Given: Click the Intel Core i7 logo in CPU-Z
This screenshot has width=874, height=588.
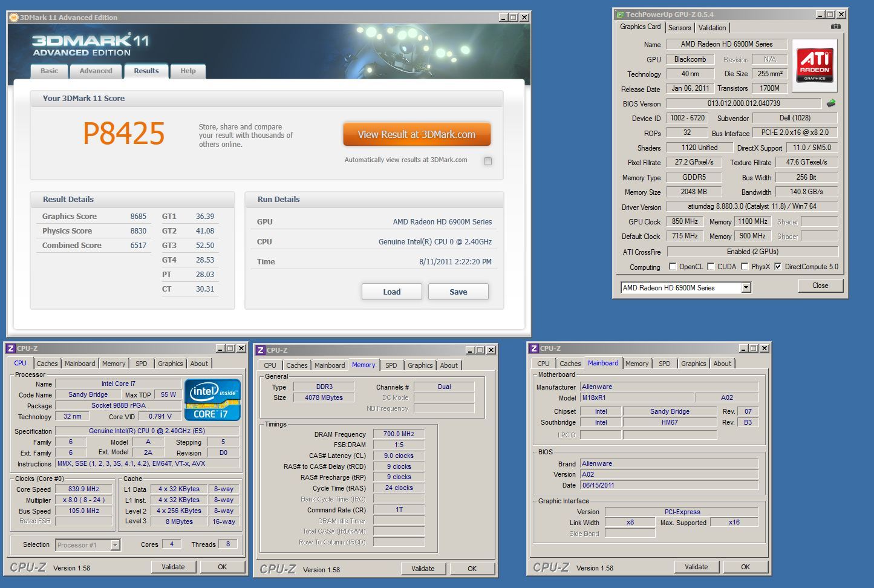Looking at the screenshot, I should (212, 400).
